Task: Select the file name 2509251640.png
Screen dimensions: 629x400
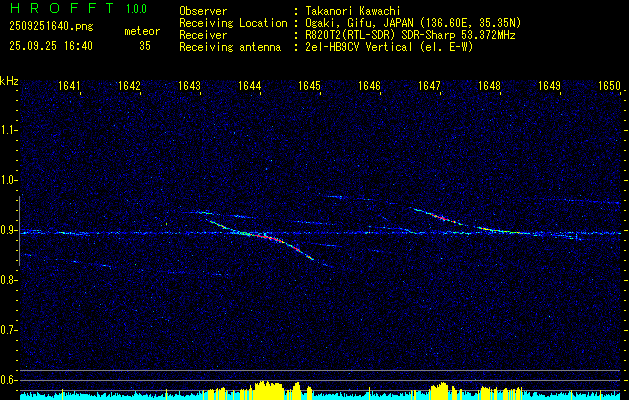Action: tap(51, 26)
